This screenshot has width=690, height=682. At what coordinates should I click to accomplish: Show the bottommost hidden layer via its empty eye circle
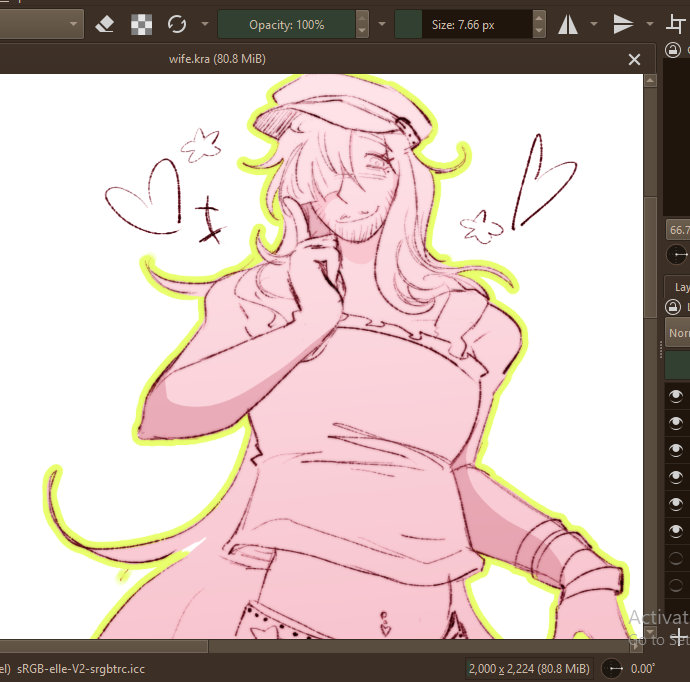[x=676, y=585]
